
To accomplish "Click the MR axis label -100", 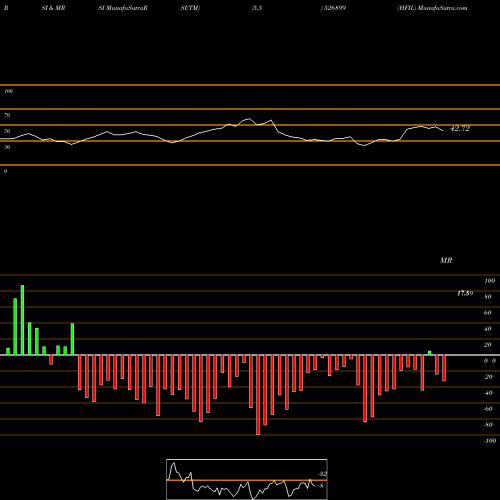I will click(x=490, y=441).
